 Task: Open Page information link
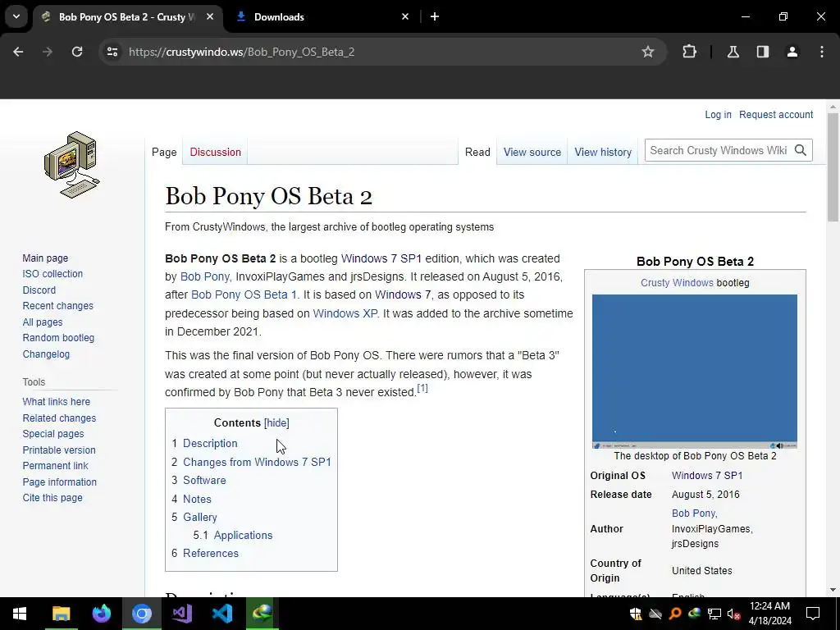pyautogui.click(x=59, y=482)
